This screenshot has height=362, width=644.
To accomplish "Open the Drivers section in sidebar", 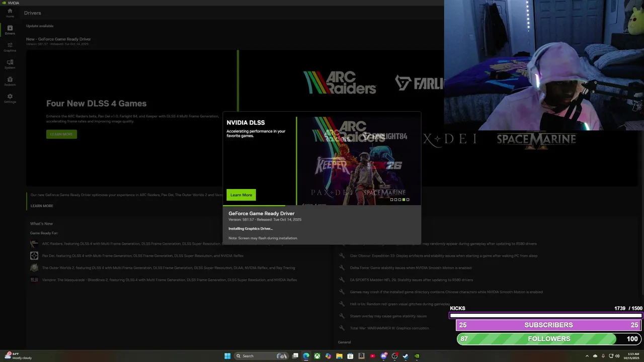I will click(10, 30).
